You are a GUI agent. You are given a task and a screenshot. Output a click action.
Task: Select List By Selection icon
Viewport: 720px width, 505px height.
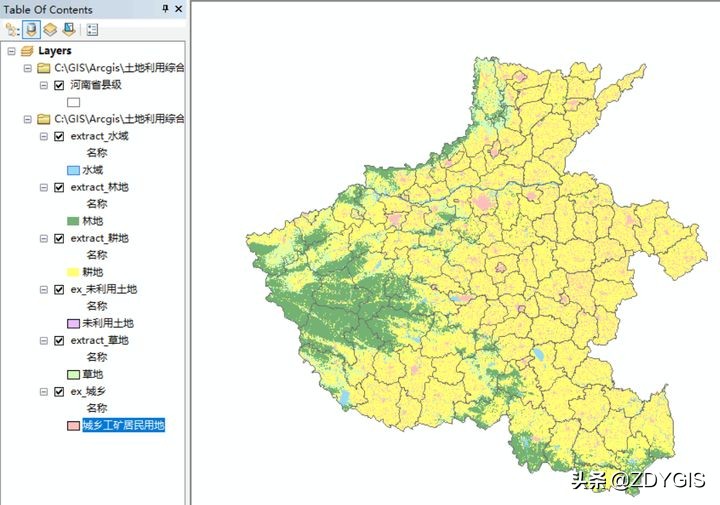pyautogui.click(x=68, y=30)
